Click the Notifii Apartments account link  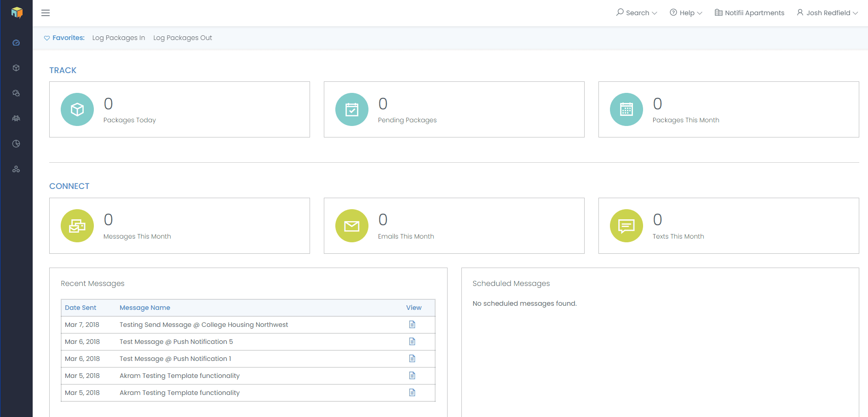749,13
